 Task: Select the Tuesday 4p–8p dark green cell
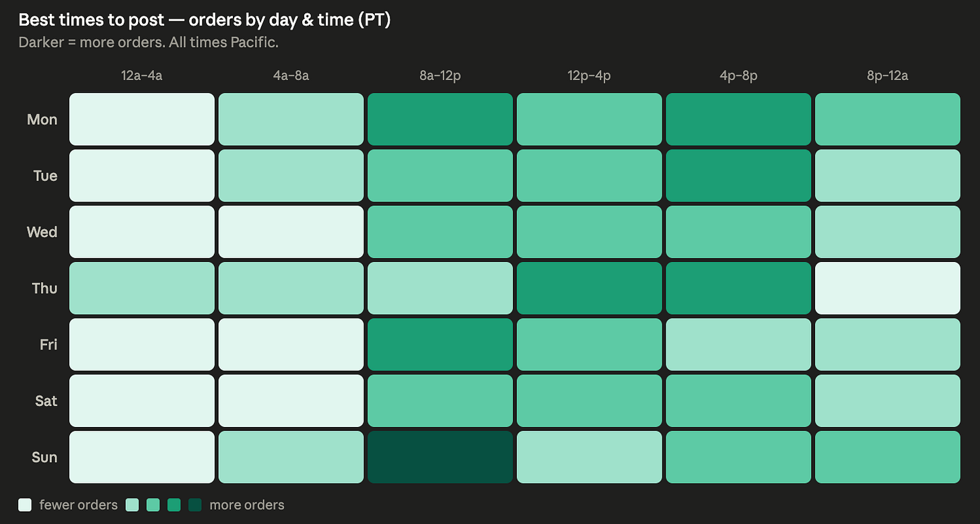click(738, 176)
